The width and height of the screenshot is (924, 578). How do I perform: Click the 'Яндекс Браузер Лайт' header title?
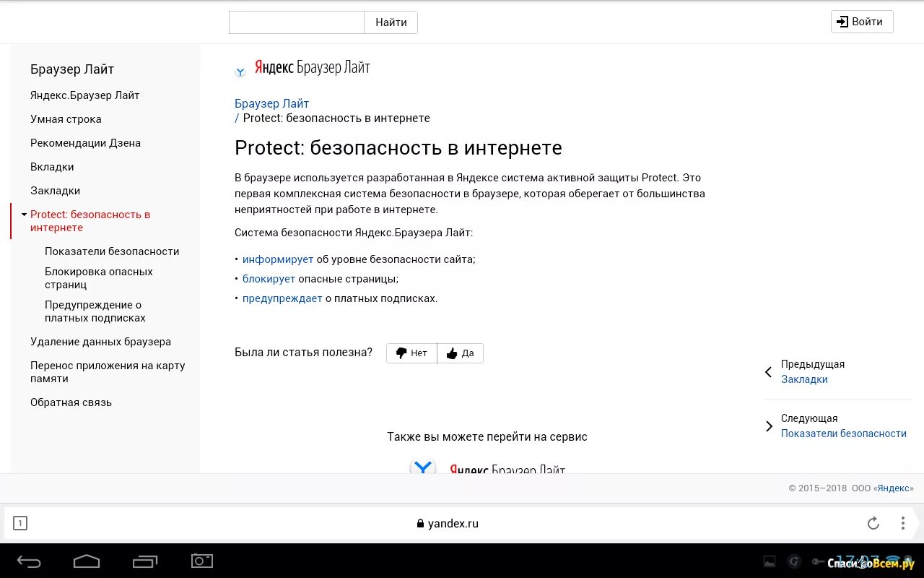click(x=313, y=67)
